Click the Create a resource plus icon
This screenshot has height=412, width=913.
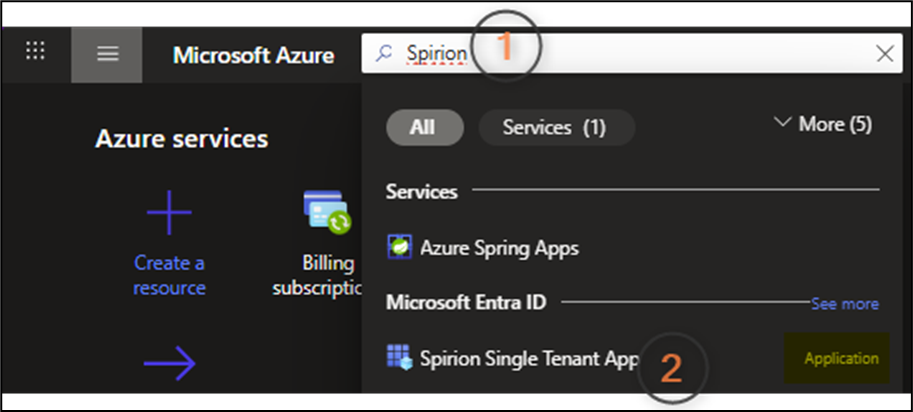pos(169,213)
